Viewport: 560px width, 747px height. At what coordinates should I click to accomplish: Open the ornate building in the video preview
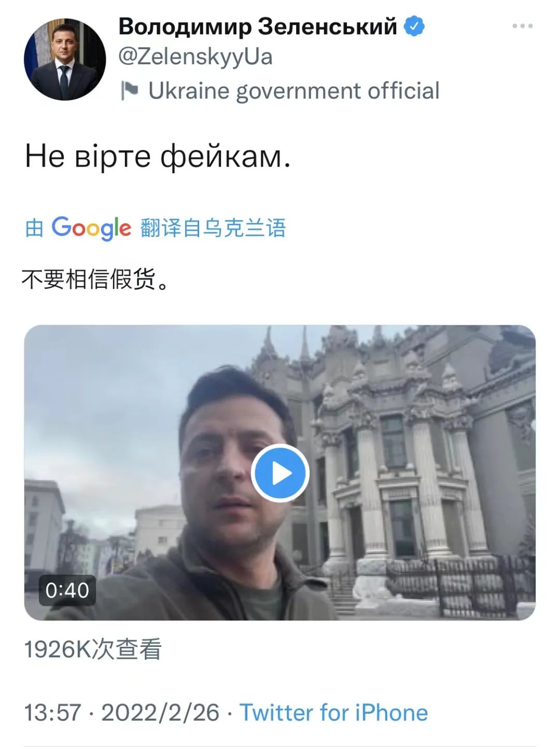coord(415,457)
